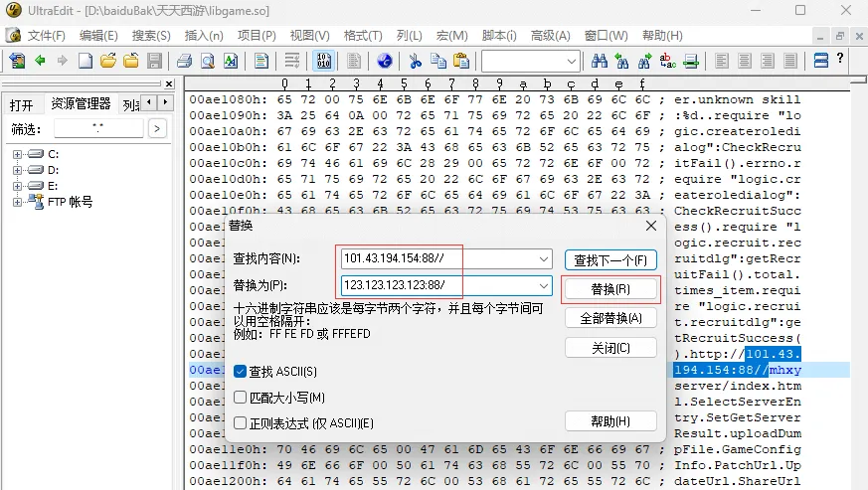Image resolution: width=868 pixels, height=490 pixels.
Task: Switch to the 资源管理器 tab
Action: click(81, 103)
